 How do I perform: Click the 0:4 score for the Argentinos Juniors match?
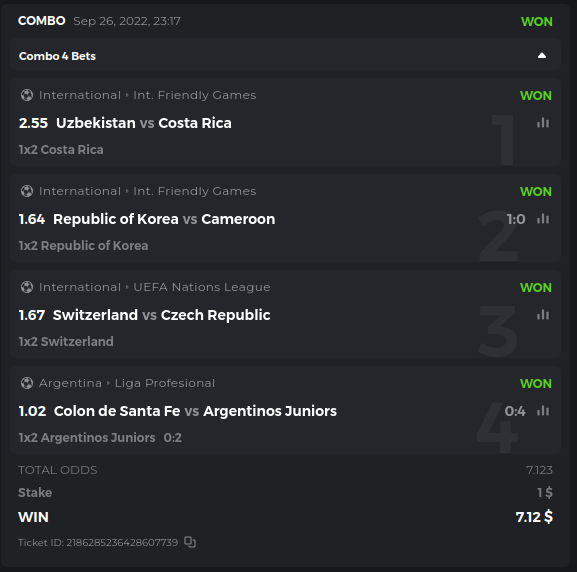(x=515, y=411)
